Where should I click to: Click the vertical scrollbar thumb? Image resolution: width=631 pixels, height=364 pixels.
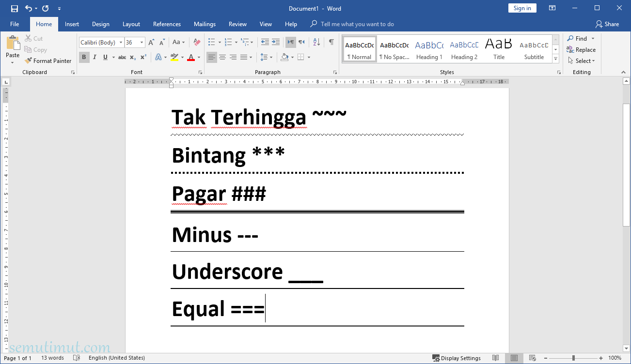click(x=626, y=165)
